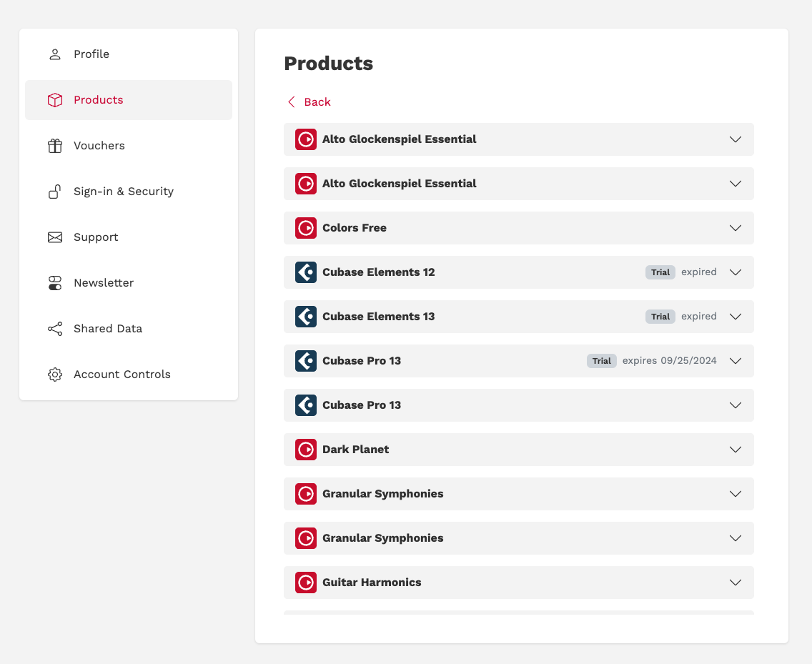812x664 pixels.
Task: Go to Account Controls section
Action: (x=122, y=375)
